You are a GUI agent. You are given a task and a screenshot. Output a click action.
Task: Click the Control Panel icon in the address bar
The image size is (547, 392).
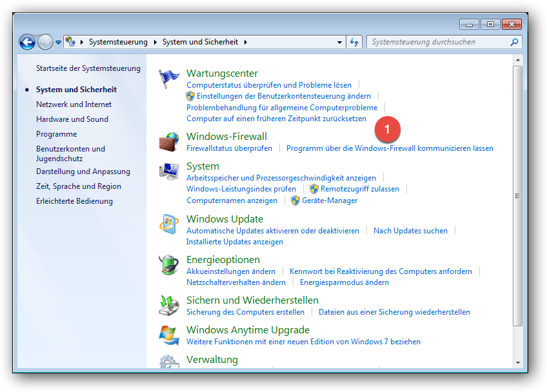70,41
